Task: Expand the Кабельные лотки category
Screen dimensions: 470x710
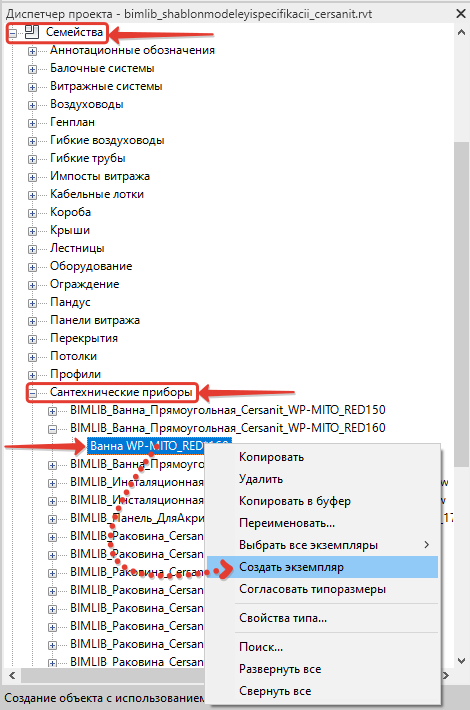Action: (33, 195)
